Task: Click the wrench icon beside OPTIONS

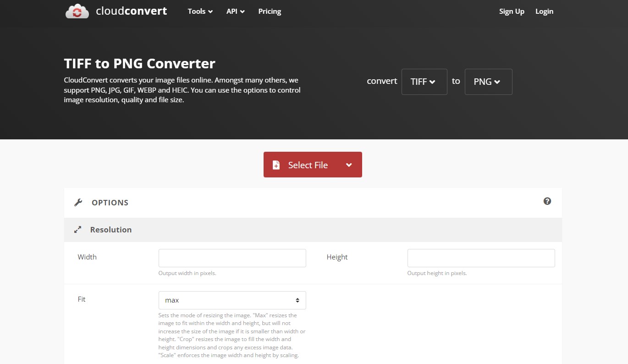Action: 78,202
